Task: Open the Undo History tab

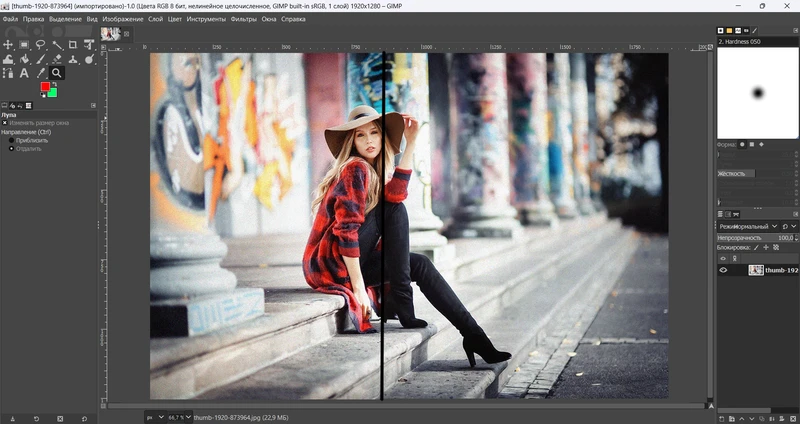Action: 20,106
